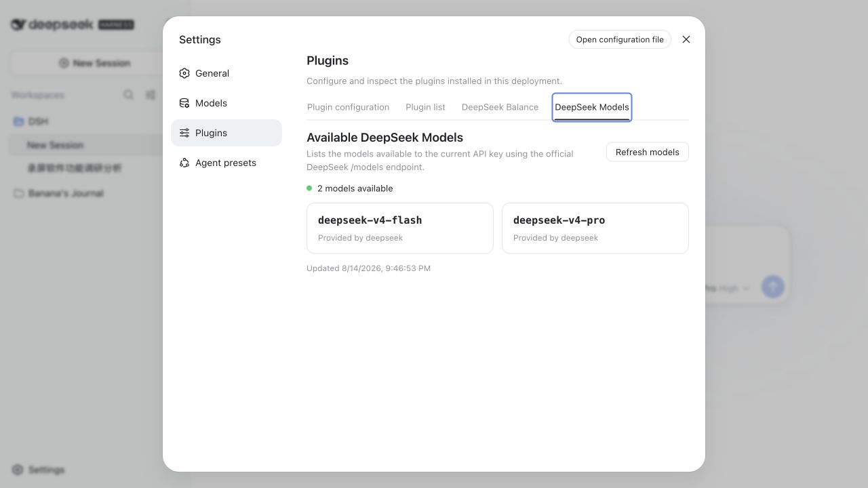This screenshot has height=488, width=868.
Task: Click the Models database icon
Action: click(184, 103)
